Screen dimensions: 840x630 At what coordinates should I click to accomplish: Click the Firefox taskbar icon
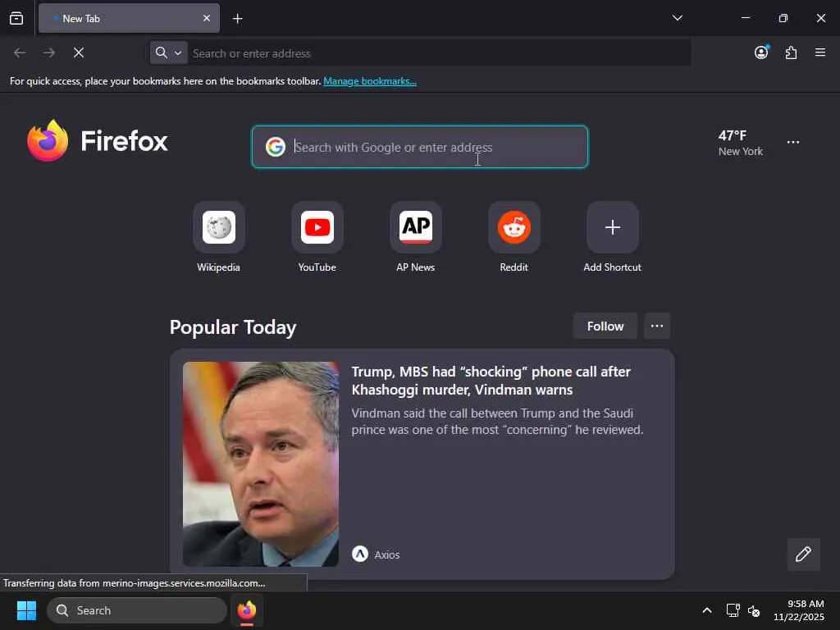click(x=246, y=610)
